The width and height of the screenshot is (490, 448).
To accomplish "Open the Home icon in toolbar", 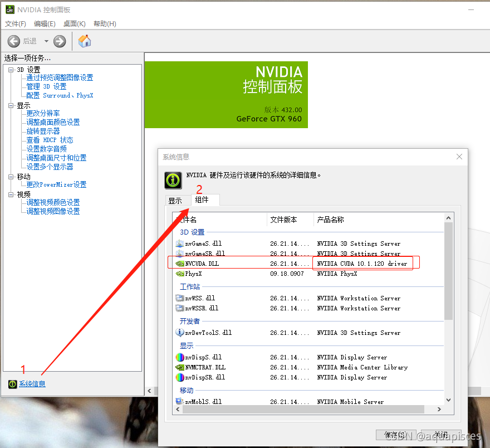I will click(x=85, y=41).
